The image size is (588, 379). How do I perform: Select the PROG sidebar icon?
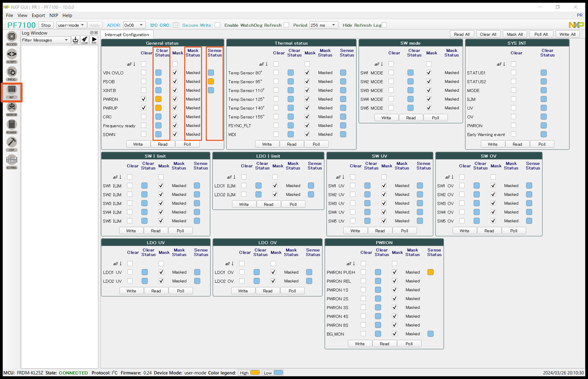click(11, 72)
